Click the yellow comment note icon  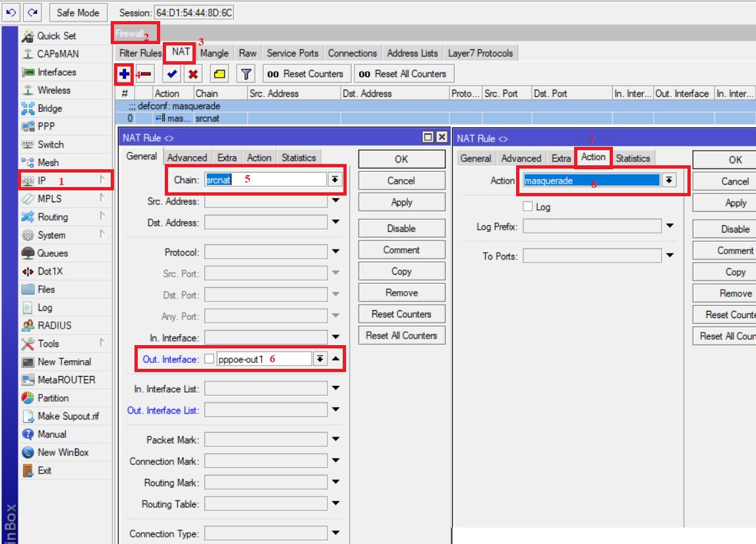tap(219, 74)
